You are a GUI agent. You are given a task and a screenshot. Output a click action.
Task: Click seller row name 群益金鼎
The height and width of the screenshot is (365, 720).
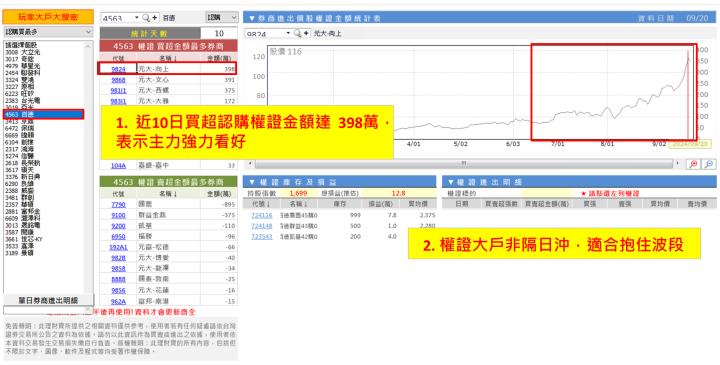pos(151,215)
